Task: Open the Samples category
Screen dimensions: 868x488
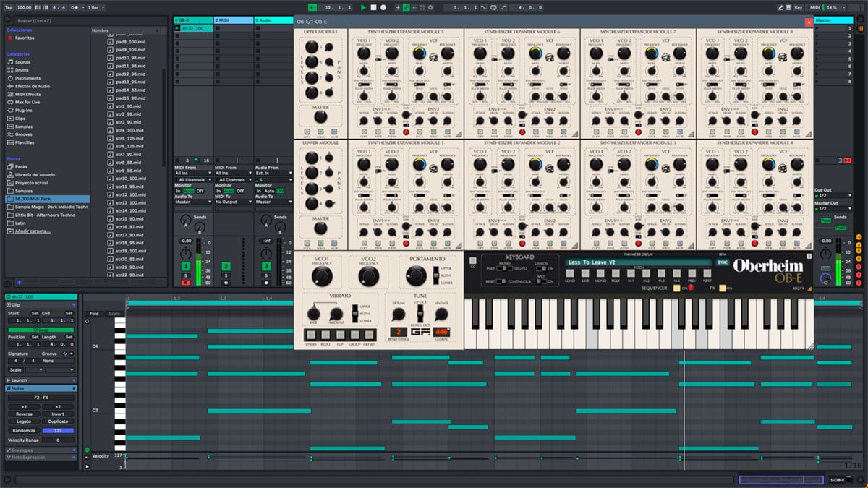Action: click(x=24, y=127)
